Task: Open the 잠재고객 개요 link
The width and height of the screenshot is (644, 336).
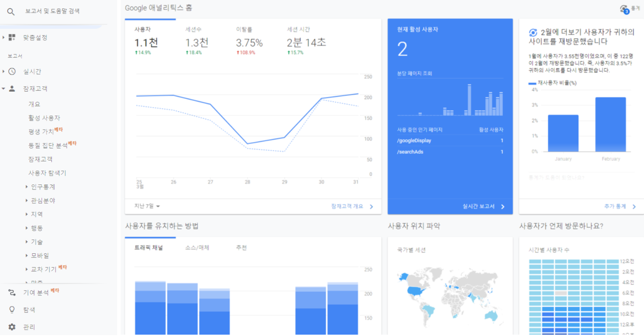Action: pos(347,206)
